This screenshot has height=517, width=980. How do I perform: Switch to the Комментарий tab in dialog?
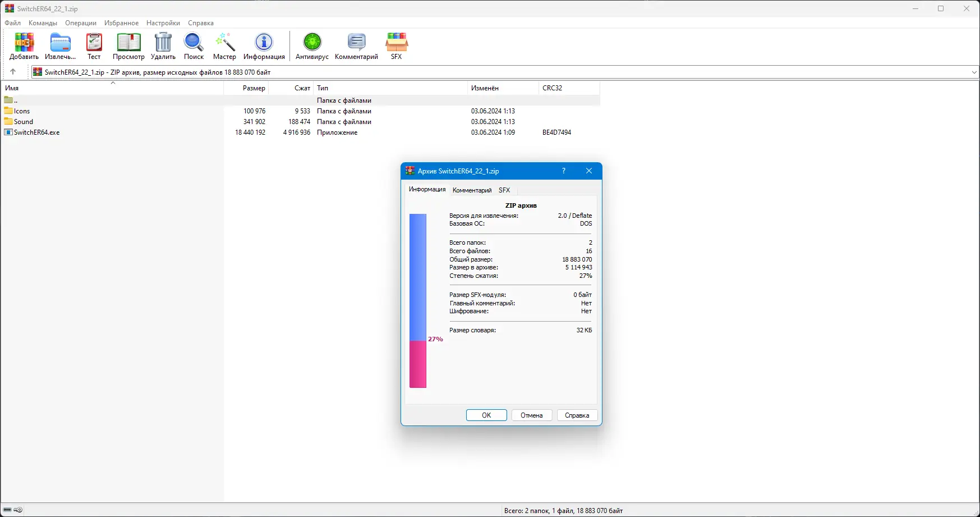point(472,190)
